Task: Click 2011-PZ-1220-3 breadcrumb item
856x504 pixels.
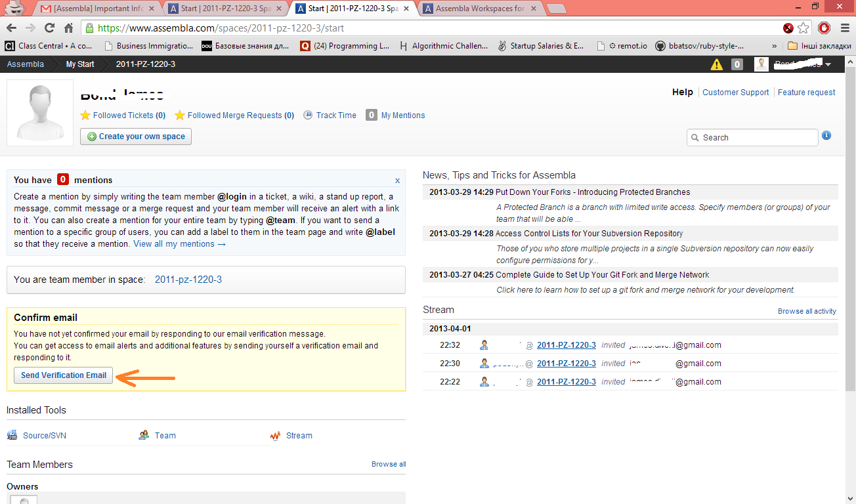Action: [146, 64]
